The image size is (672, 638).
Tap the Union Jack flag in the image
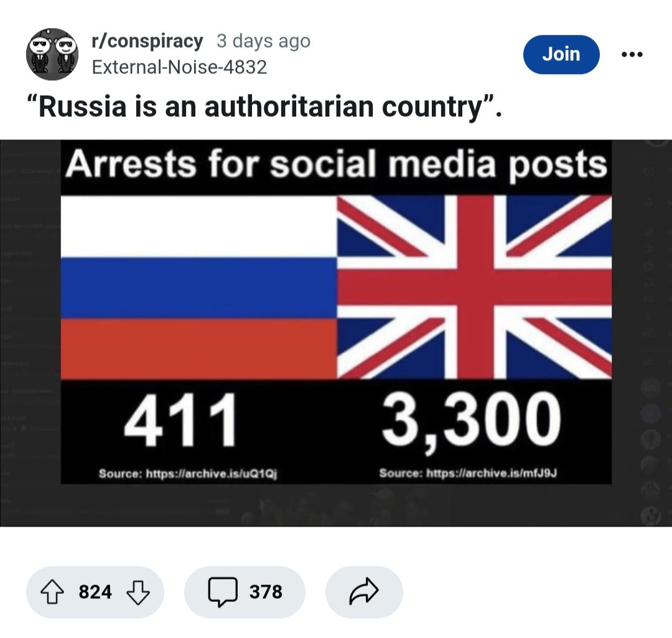[474, 286]
